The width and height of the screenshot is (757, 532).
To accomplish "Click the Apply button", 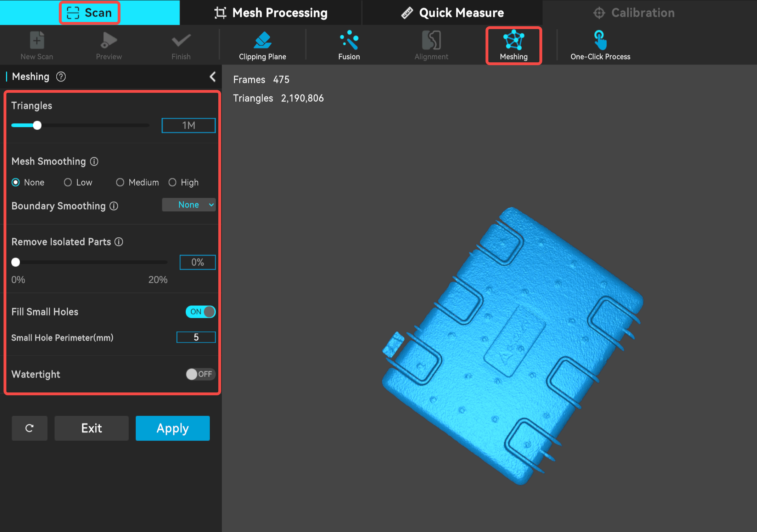I will coord(173,428).
